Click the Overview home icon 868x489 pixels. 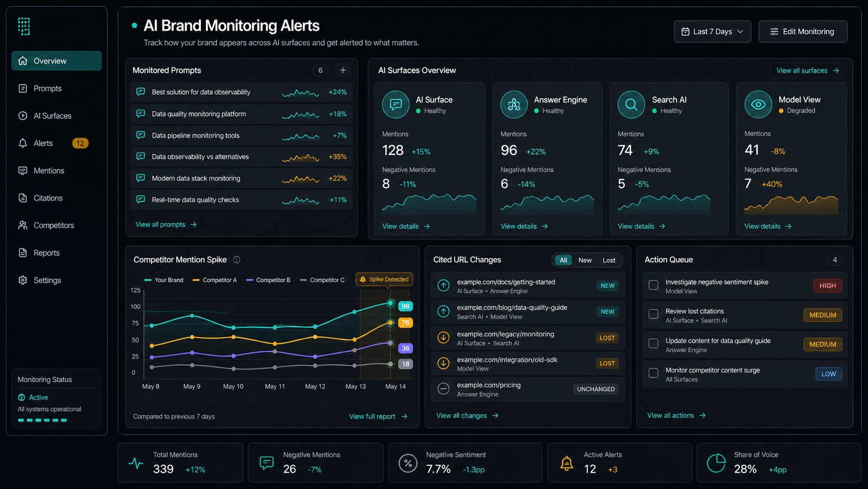(x=23, y=61)
